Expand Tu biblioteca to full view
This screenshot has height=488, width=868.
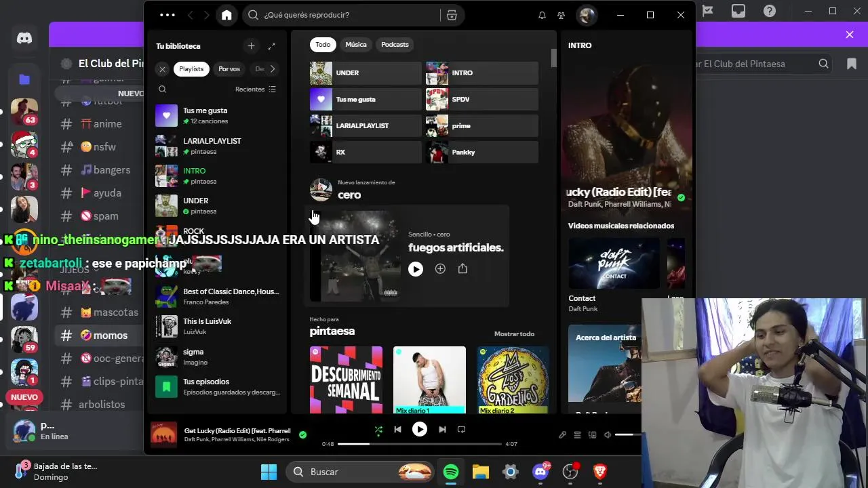pos(272,46)
